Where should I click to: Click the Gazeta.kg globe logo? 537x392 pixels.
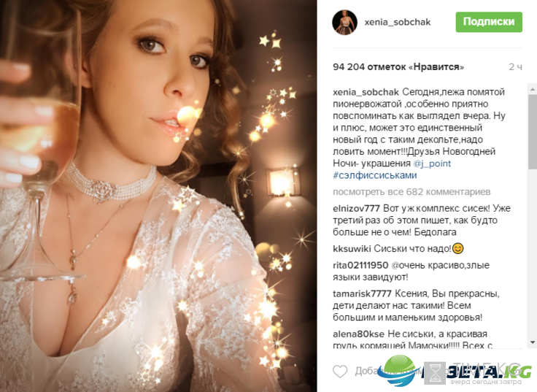coord(398,371)
